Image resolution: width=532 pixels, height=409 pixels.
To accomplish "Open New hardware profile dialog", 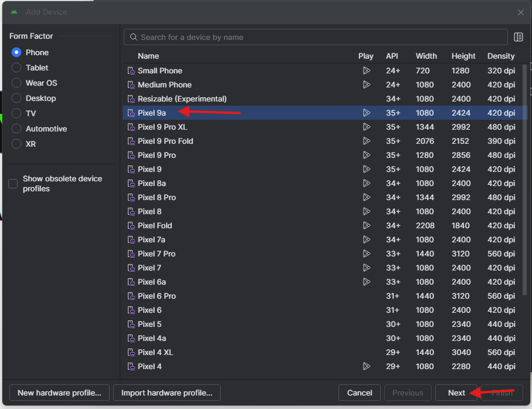I will (59, 393).
